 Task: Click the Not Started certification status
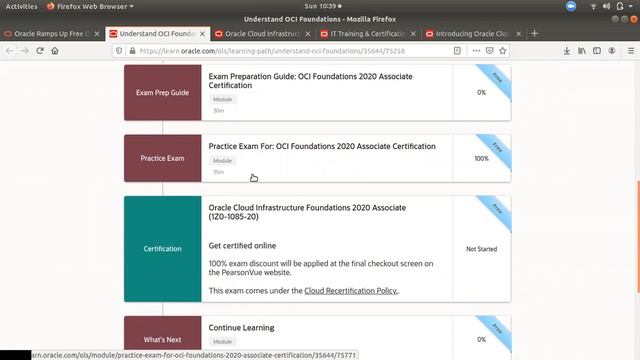tap(482, 249)
